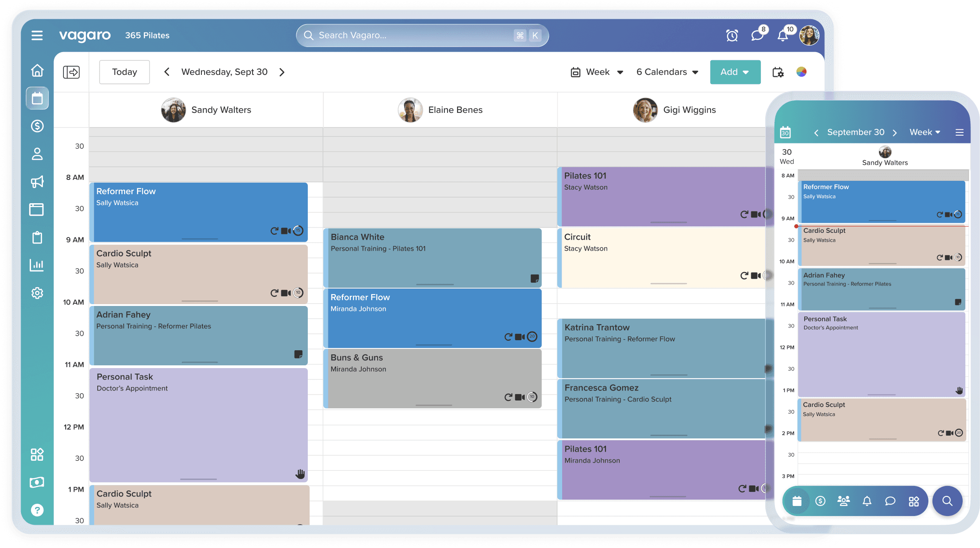Click the Home sidebar icon

pyautogui.click(x=37, y=70)
